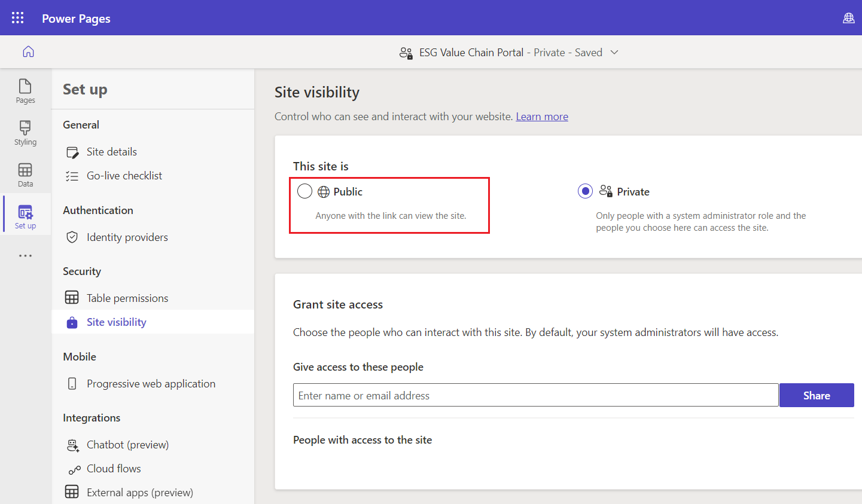Click the Security section heading
The width and height of the screenshot is (862, 504).
coord(82,271)
